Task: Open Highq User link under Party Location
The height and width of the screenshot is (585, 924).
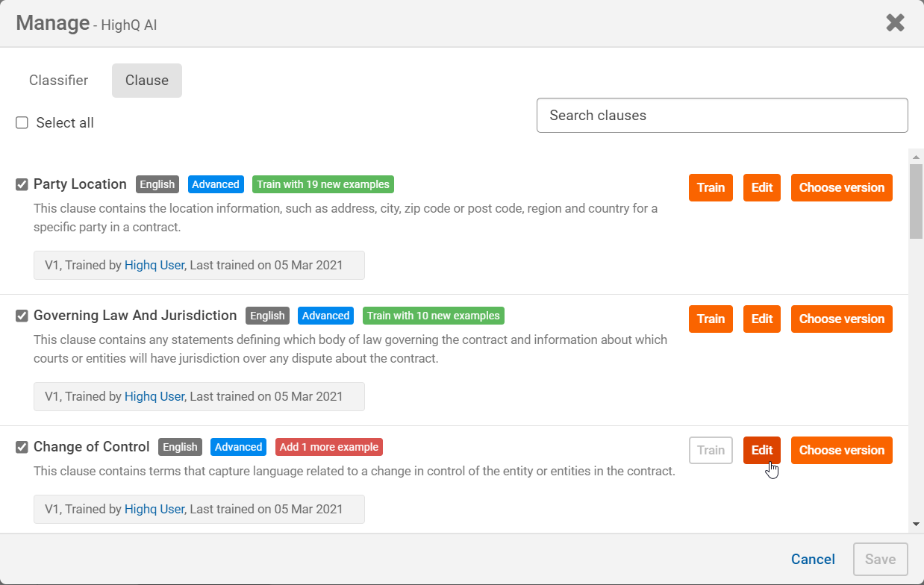Action: pyautogui.click(x=154, y=265)
